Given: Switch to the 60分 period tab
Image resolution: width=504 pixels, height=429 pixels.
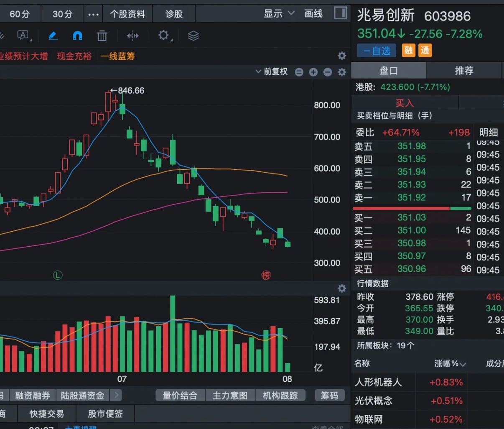Looking at the screenshot, I should coord(20,14).
